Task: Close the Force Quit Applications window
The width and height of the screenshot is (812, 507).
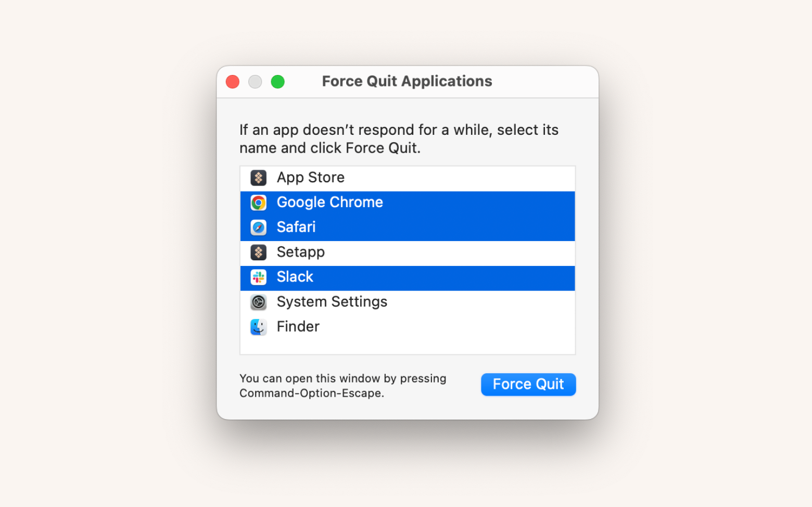Action: (x=233, y=82)
